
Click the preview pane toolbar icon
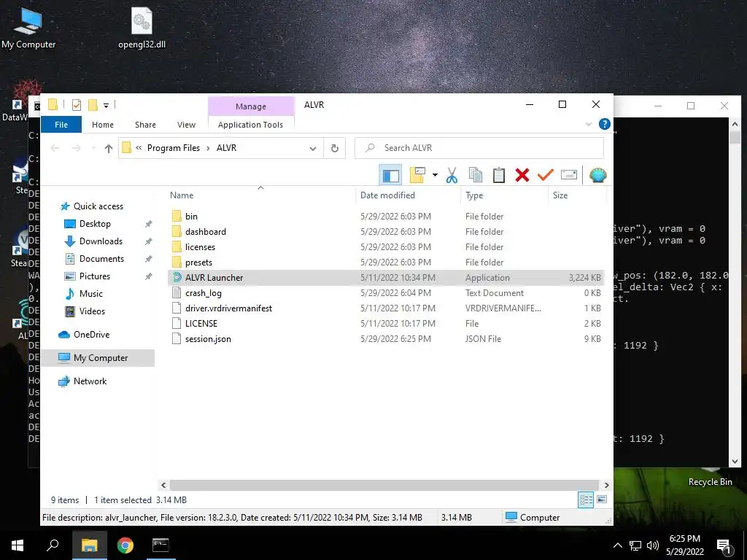click(391, 175)
